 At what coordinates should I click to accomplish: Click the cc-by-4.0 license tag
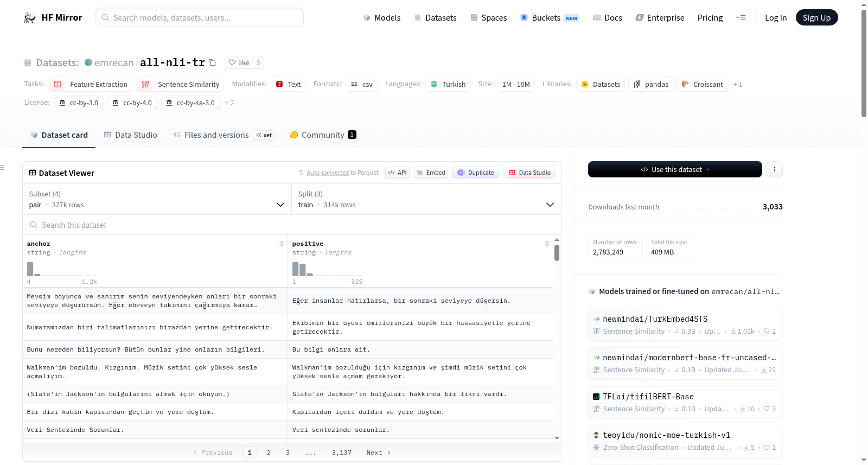pos(132,103)
